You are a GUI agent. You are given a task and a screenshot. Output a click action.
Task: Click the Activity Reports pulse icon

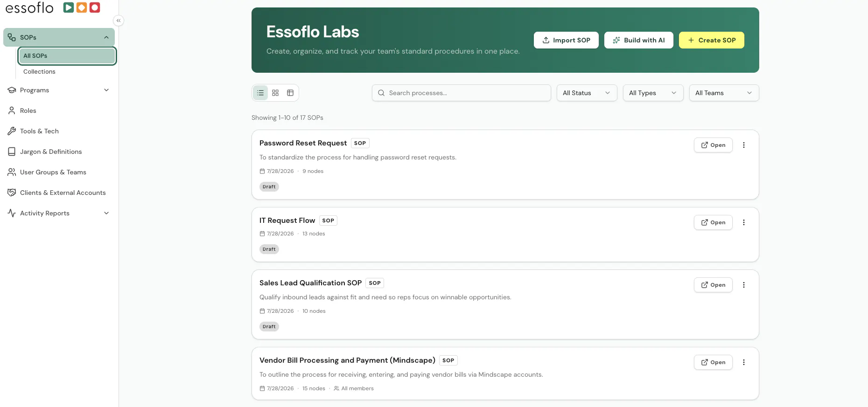point(12,213)
